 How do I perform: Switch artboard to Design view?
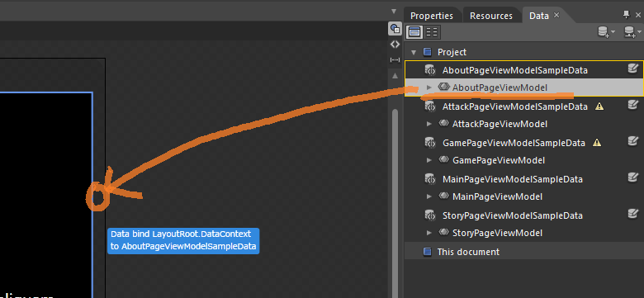tap(395, 28)
